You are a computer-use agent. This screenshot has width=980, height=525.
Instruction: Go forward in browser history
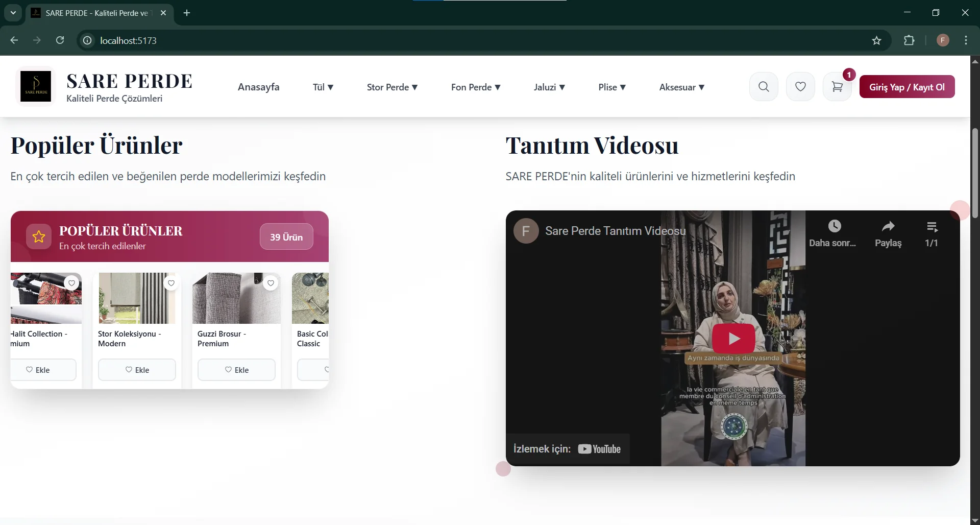tap(37, 40)
